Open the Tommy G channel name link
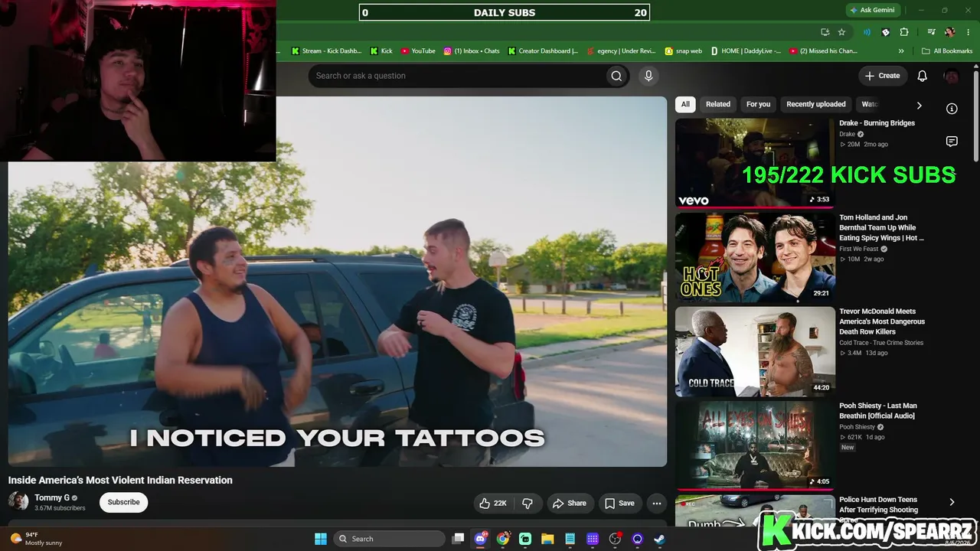The width and height of the screenshot is (980, 551). [51, 497]
